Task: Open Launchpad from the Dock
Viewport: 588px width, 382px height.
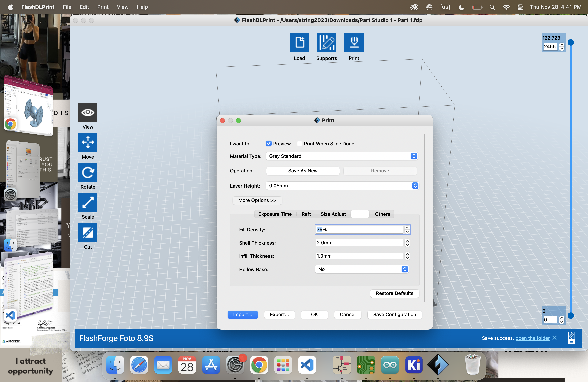Action: (283, 365)
